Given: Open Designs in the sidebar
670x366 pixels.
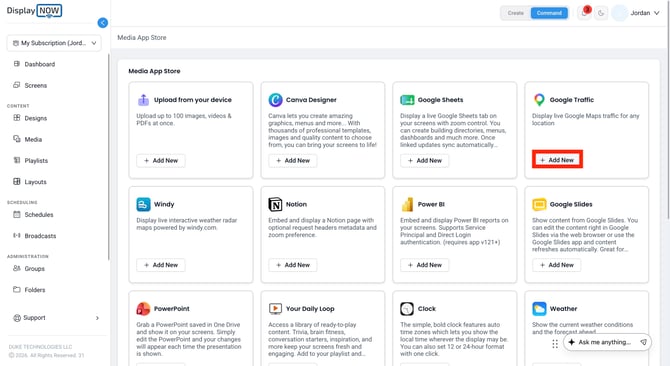Looking at the screenshot, I should click(35, 118).
